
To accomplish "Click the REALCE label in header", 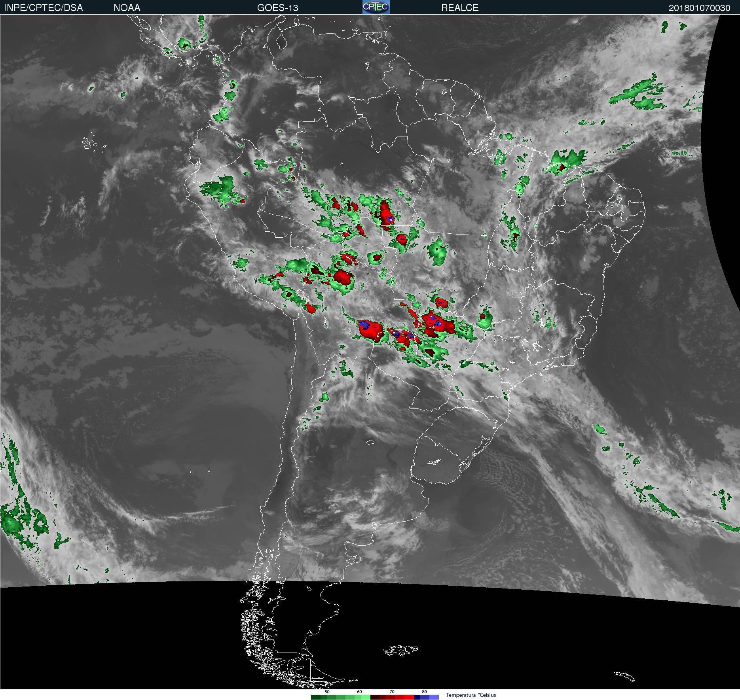I will (x=460, y=8).
